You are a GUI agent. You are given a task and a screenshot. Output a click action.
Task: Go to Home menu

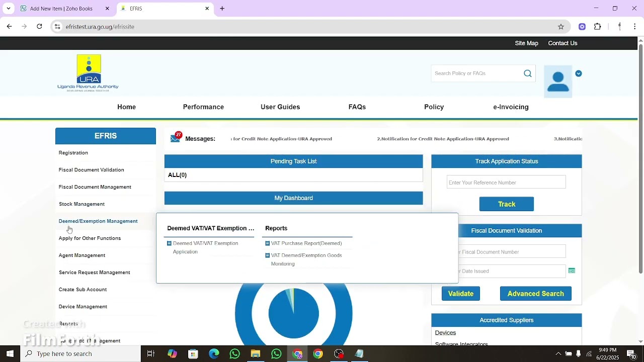pos(126,107)
